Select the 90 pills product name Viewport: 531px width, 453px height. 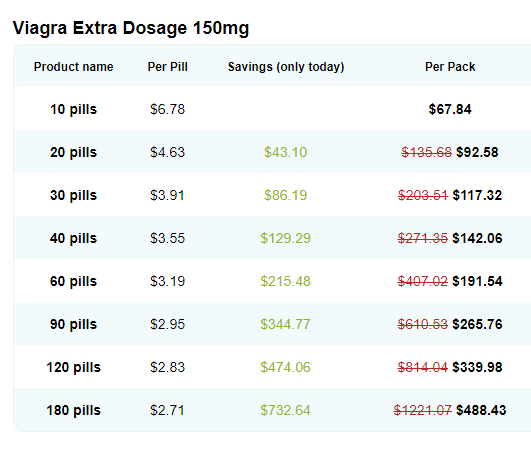click(x=73, y=324)
